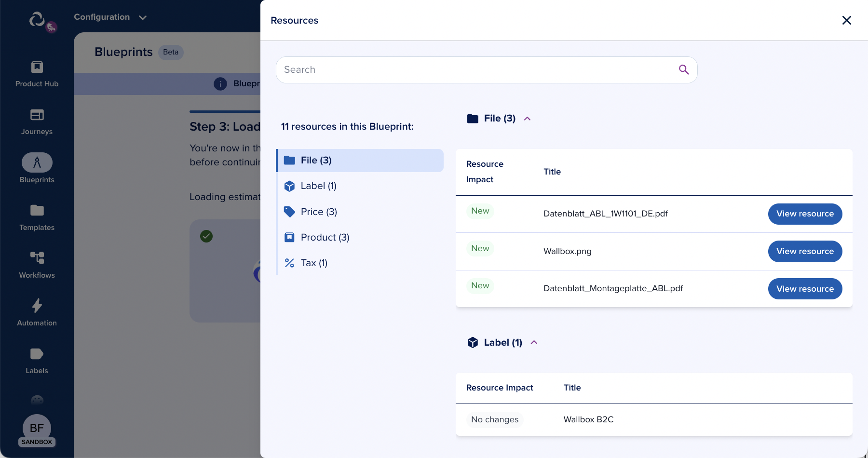Click the BF sandbox user avatar
The height and width of the screenshot is (458, 868).
[x=37, y=429]
